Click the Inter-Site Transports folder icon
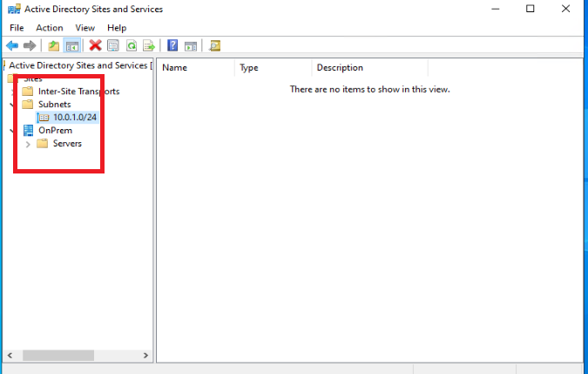The height and width of the screenshot is (374, 588). (x=27, y=92)
